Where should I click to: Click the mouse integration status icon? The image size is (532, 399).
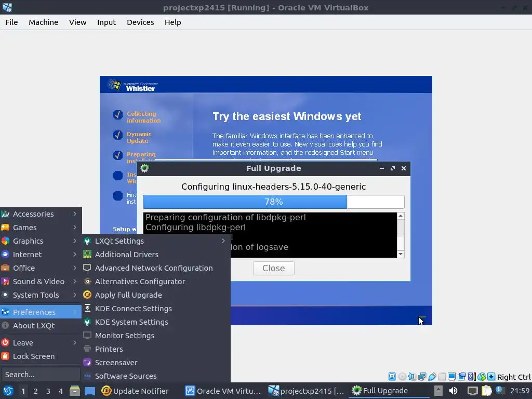pyautogui.click(x=481, y=376)
